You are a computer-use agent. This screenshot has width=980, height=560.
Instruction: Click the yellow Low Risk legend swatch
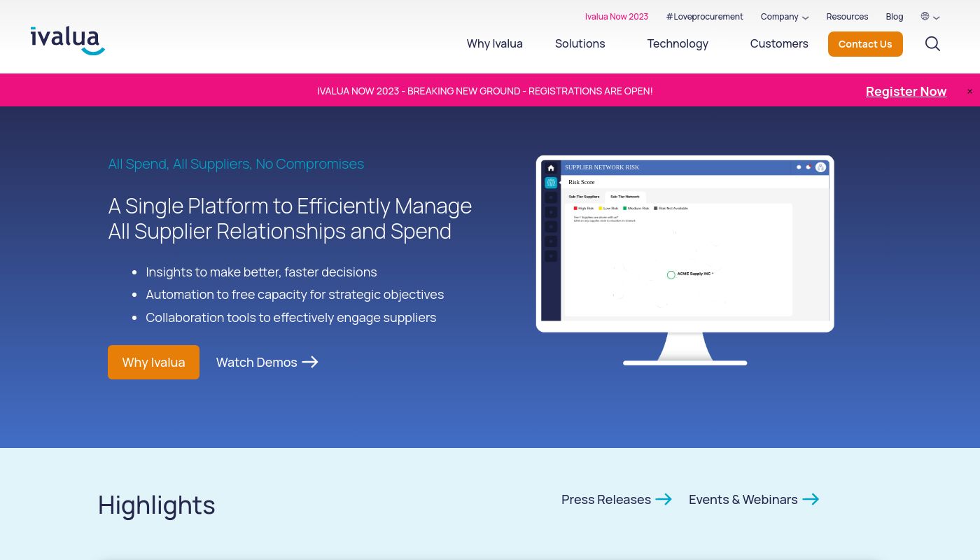[x=601, y=209]
